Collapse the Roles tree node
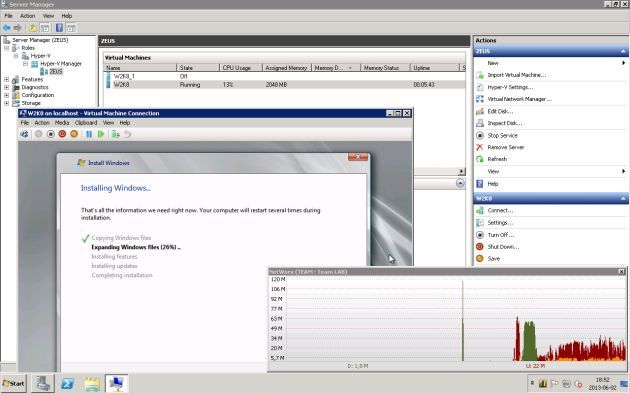This screenshot has width=630, height=394. pyautogui.click(x=6, y=48)
